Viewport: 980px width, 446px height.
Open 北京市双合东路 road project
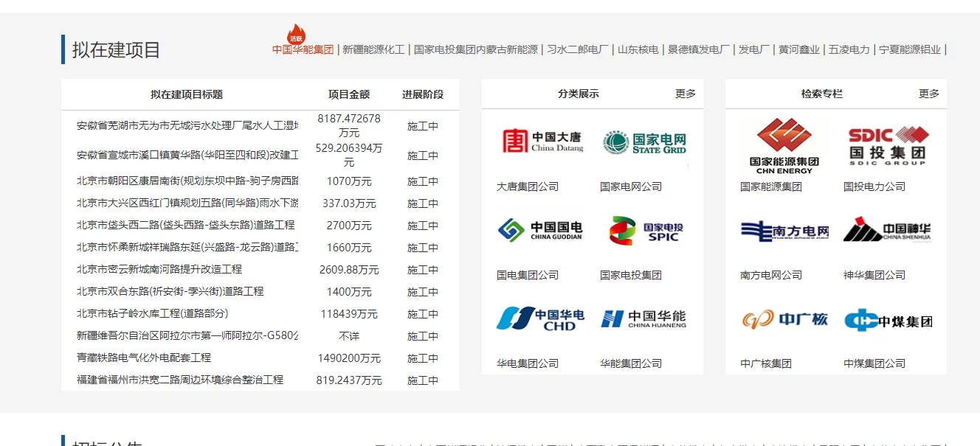(170, 292)
